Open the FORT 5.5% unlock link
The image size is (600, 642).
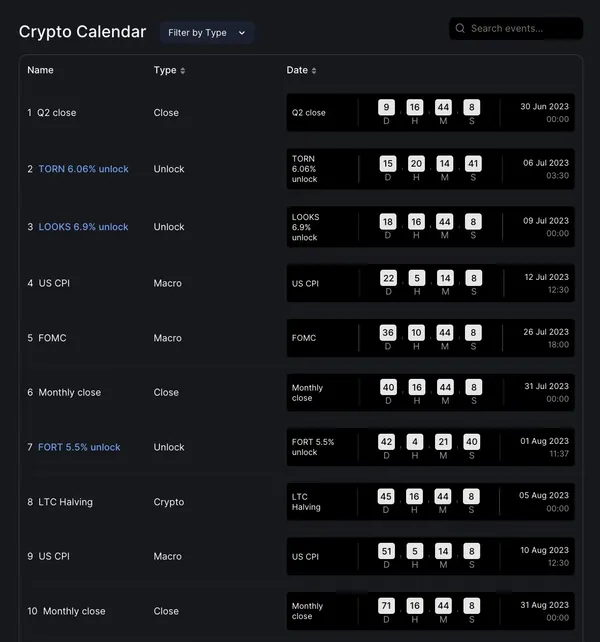coord(79,447)
